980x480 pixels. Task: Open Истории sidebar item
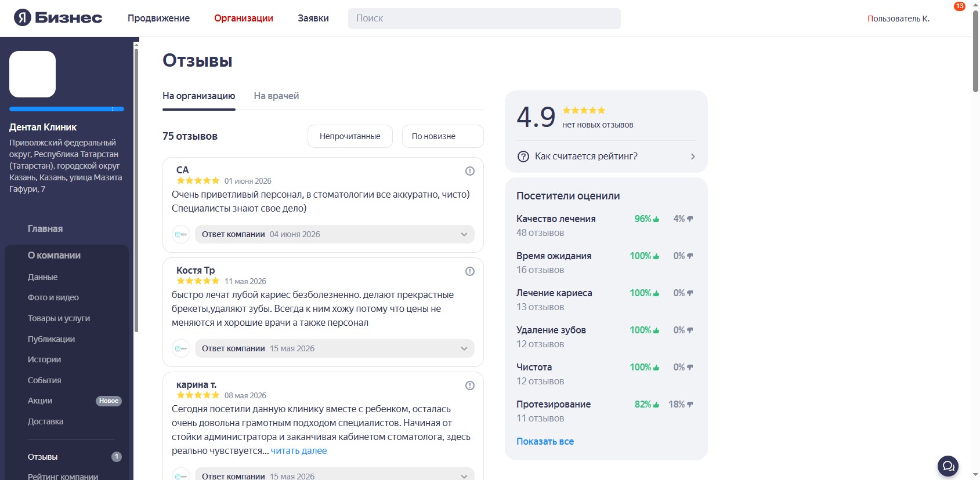tap(44, 359)
